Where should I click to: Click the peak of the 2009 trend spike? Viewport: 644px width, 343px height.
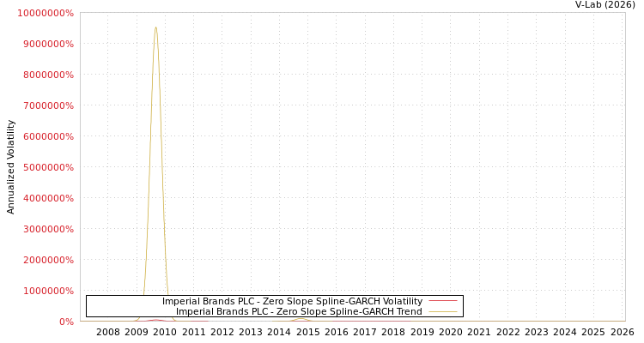tap(155, 27)
